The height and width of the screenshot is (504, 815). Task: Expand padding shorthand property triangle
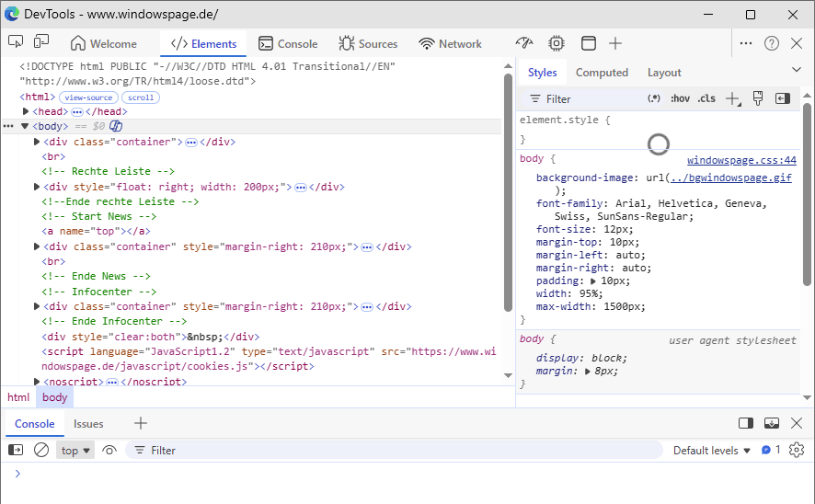[593, 281]
